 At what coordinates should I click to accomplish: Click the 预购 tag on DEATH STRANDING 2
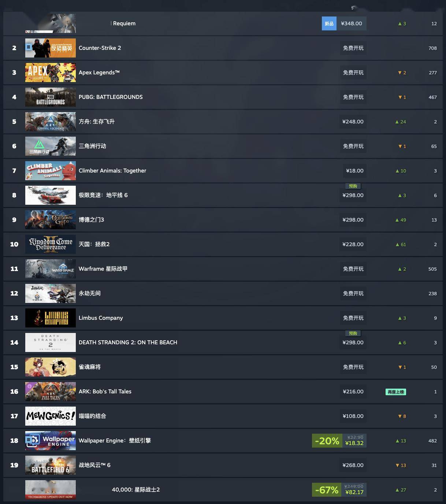pos(353,333)
